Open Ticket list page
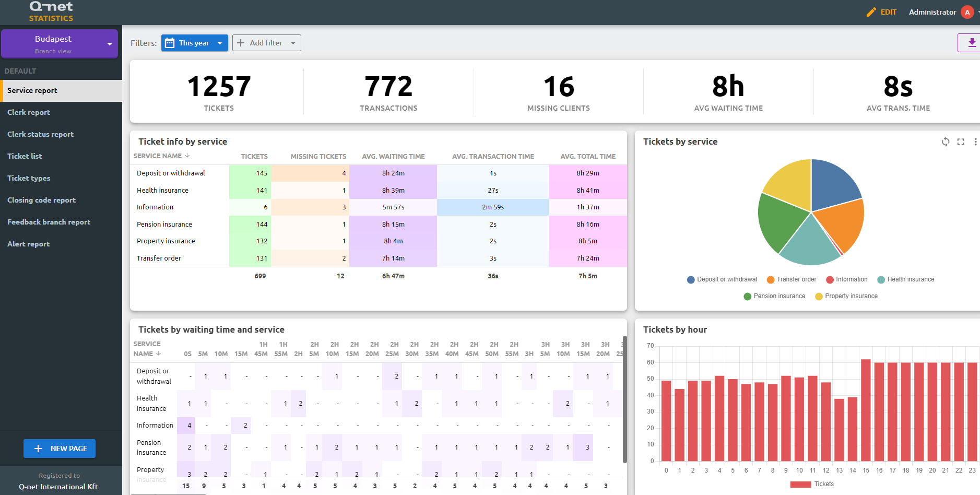 click(61, 156)
